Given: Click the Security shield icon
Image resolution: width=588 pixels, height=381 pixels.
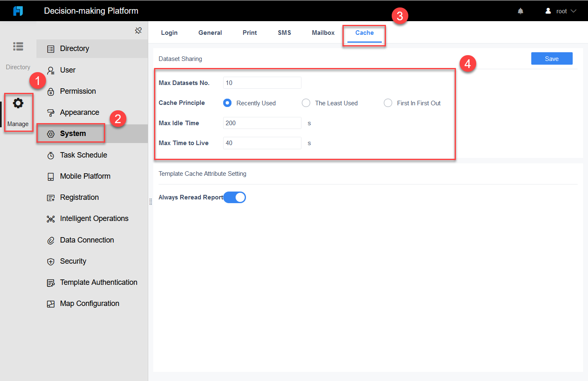Looking at the screenshot, I should click(x=51, y=261).
